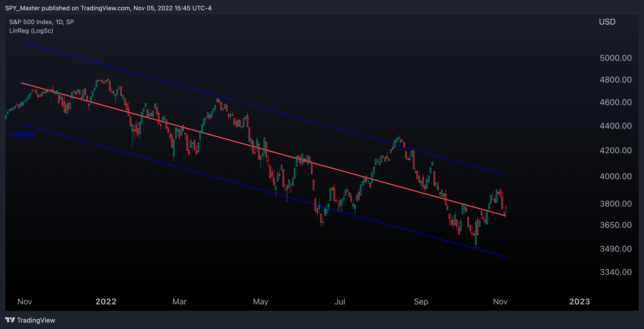Click the TradingView logo icon
Screen dimensions: 644x329
10,320
